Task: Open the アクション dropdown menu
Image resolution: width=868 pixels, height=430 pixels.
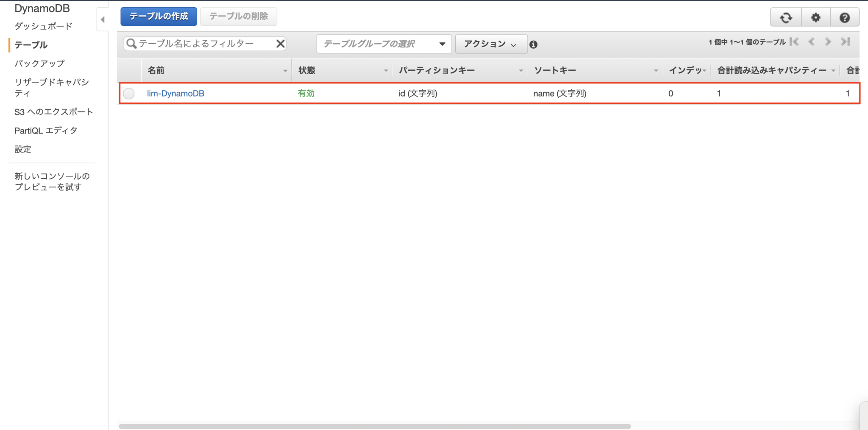Action: [490, 44]
